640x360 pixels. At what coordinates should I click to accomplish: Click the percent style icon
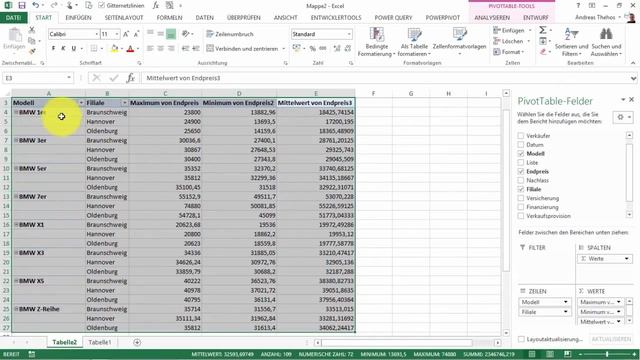click(313, 49)
